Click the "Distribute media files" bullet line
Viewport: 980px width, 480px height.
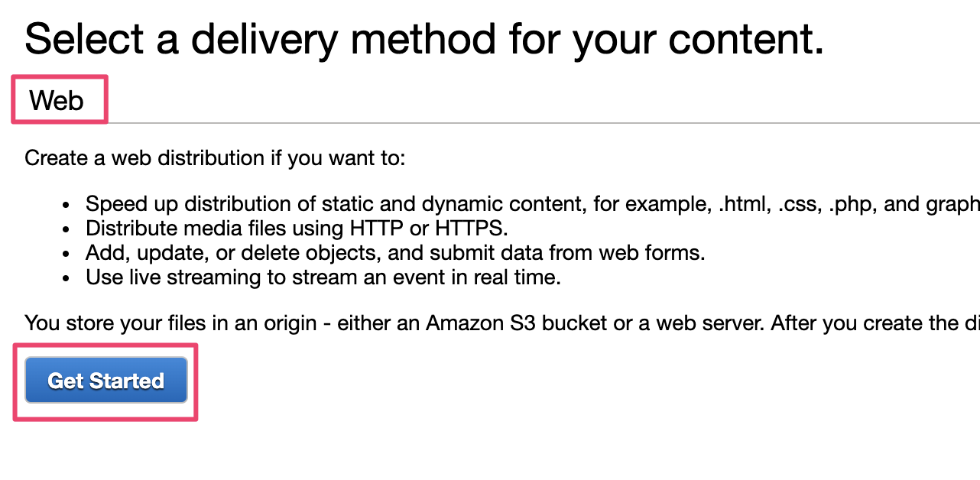pyautogui.click(x=297, y=228)
